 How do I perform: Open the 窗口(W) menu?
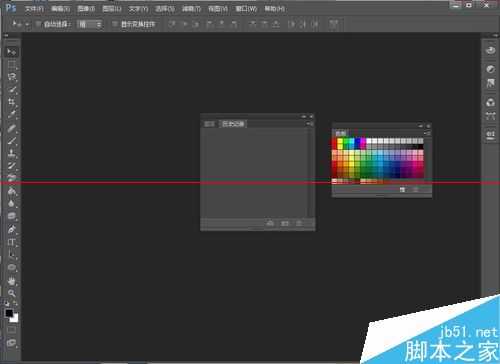pos(246,9)
